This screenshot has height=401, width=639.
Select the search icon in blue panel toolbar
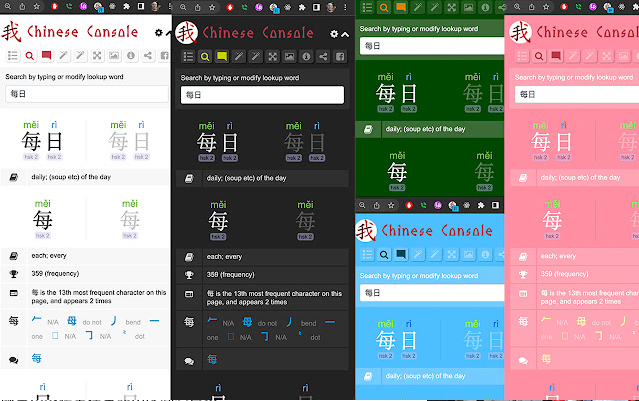tap(384, 255)
